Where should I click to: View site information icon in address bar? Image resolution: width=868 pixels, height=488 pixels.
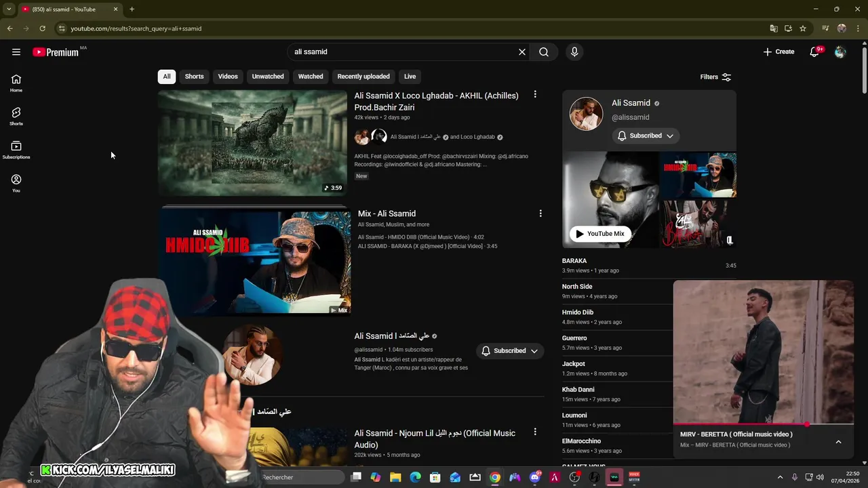[x=62, y=28]
